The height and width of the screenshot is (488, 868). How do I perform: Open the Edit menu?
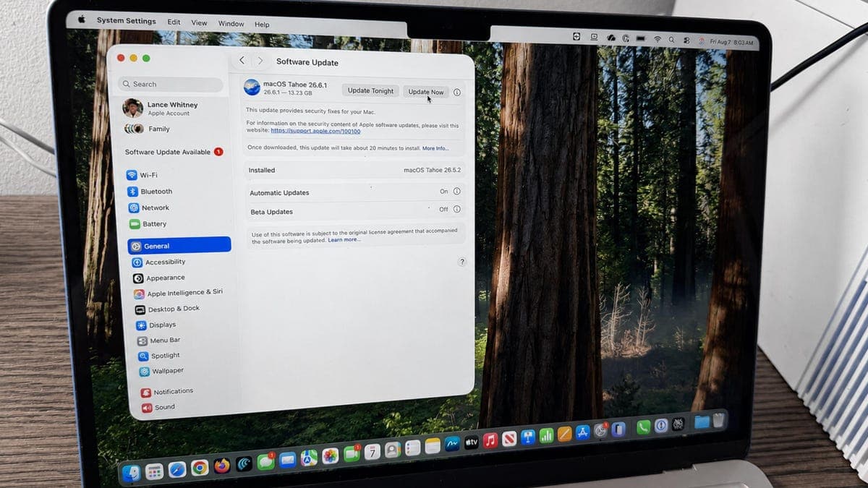point(174,22)
